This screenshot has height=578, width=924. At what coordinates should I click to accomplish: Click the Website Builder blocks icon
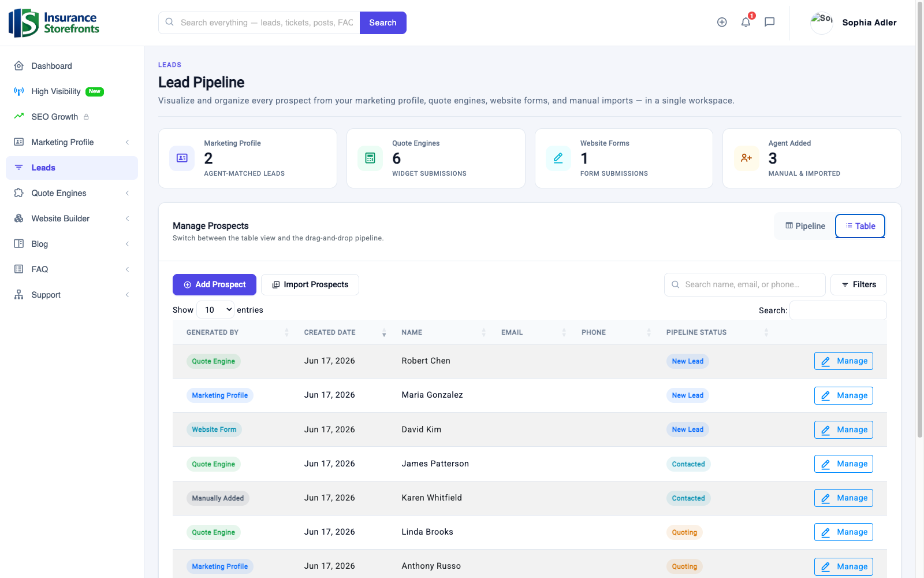point(19,218)
